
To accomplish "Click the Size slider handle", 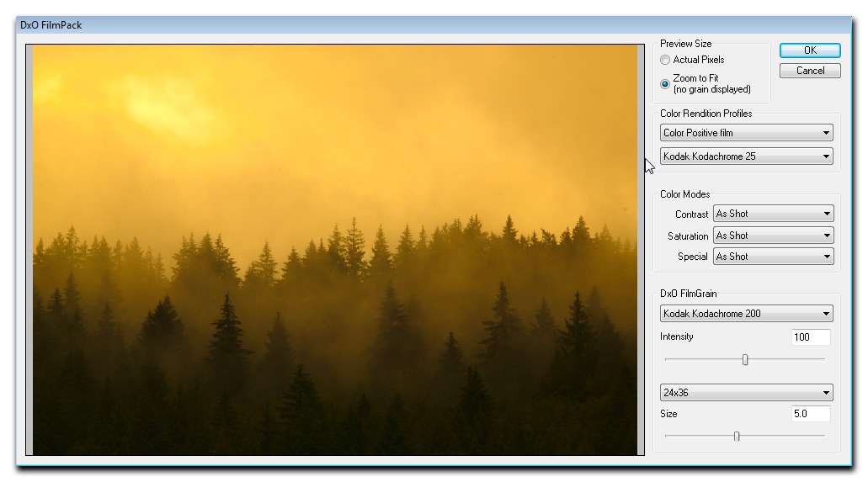I will click(x=737, y=436).
